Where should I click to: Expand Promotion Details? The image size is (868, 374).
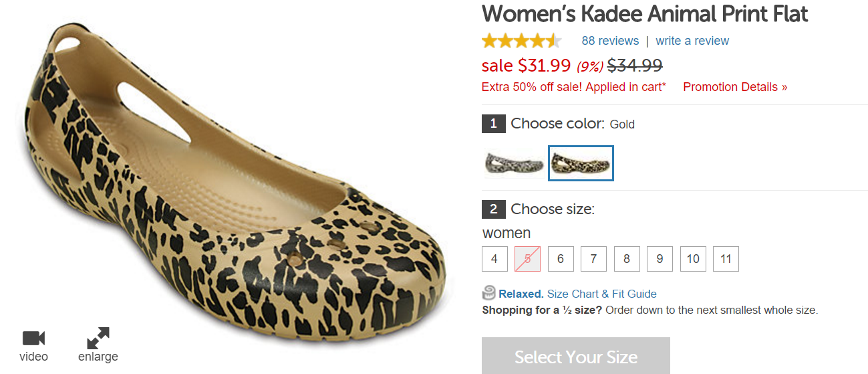[x=735, y=87]
